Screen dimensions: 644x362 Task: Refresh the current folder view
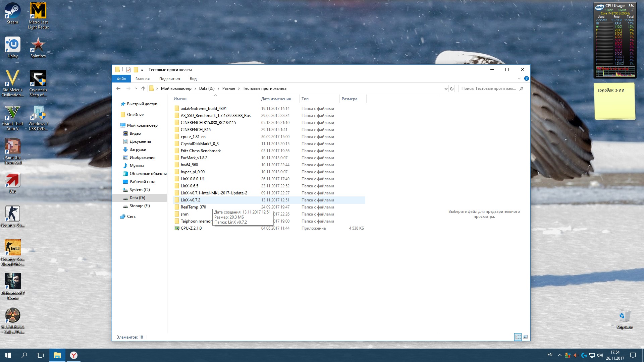pos(452,88)
